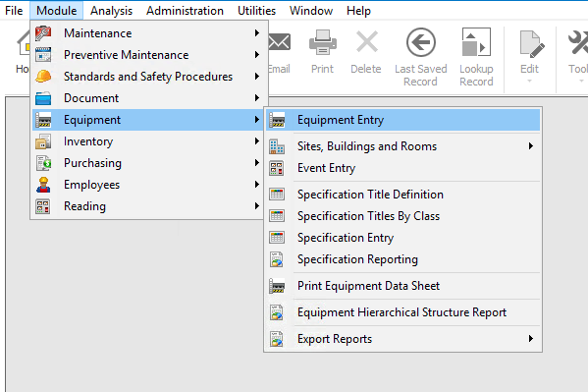This screenshot has width=588, height=392.
Task: Click the Preventive Maintenance menu label
Action: click(127, 55)
